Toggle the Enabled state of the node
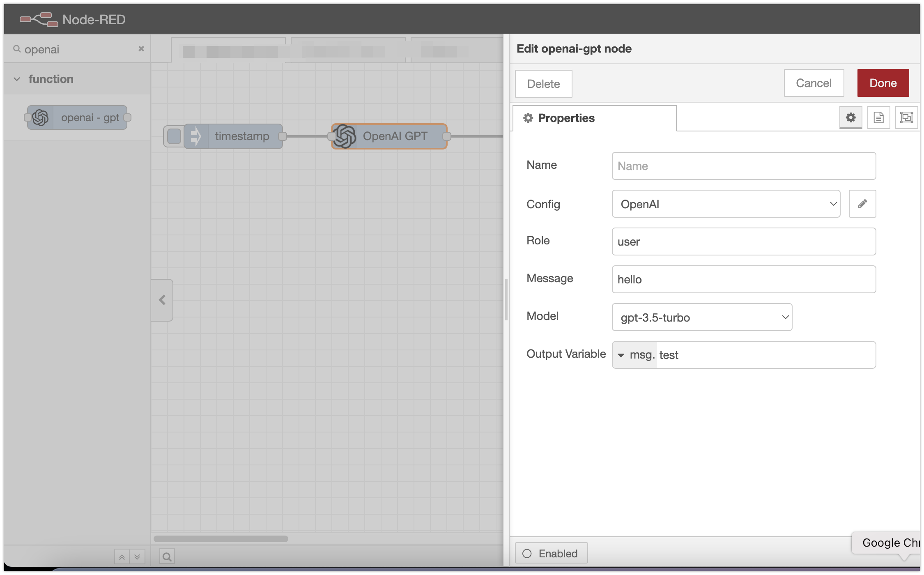The image size is (924, 575). 551,553
